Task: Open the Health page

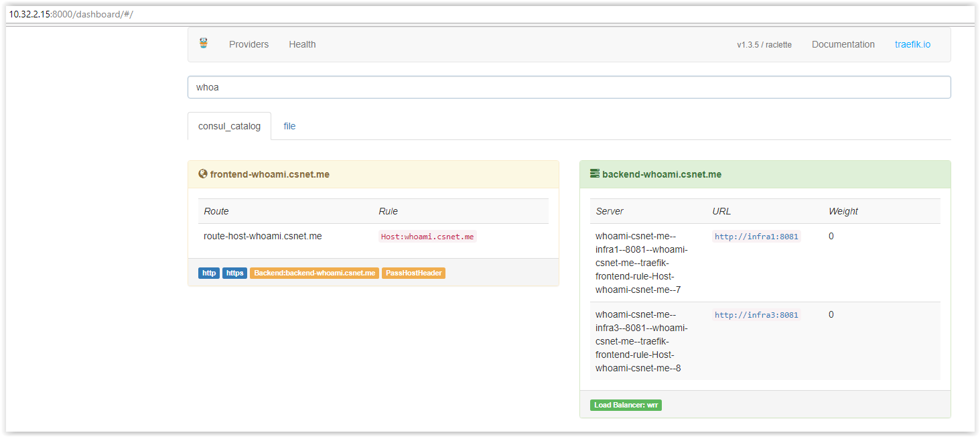Action: tap(302, 44)
